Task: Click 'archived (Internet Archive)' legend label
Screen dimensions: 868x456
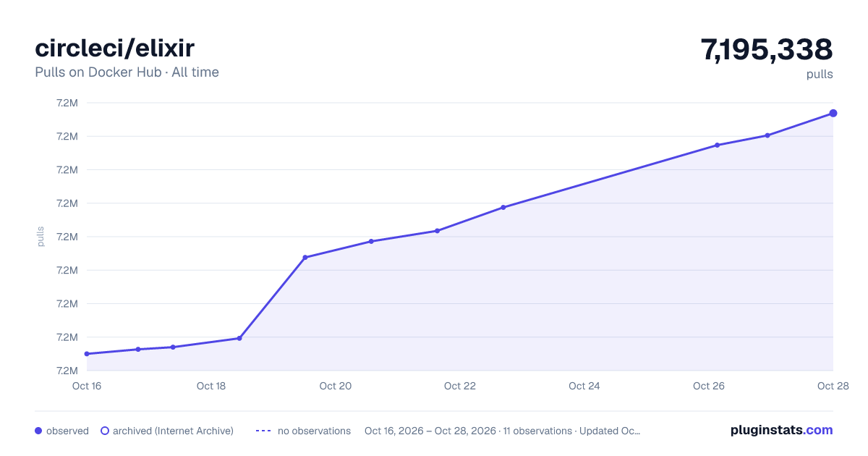Action: [173, 431]
